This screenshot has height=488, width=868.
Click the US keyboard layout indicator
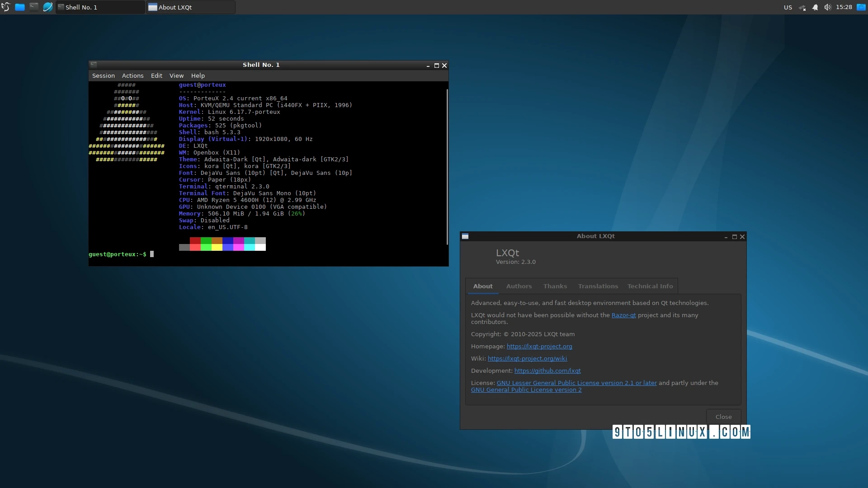[x=788, y=7]
